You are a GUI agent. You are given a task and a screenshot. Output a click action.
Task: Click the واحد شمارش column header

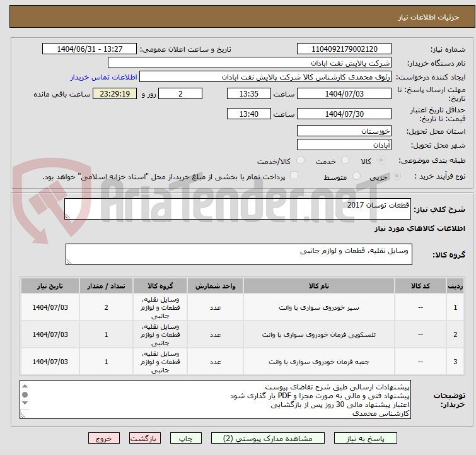click(215, 286)
